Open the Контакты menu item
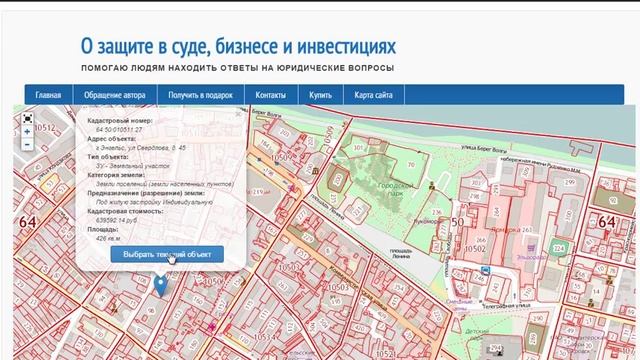This screenshot has width=640, height=360. 271,95
